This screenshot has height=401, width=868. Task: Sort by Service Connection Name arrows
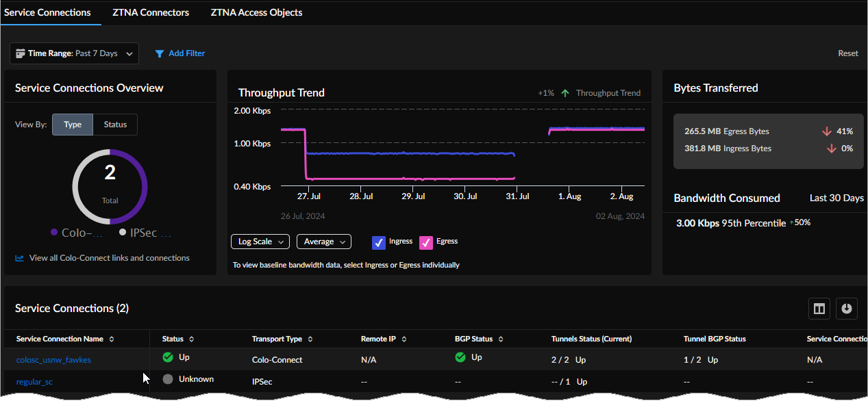[x=112, y=339]
